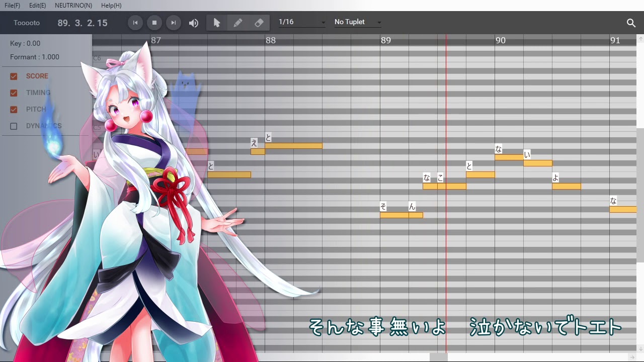Open the NEUTRINO(N) menu
This screenshot has height=362, width=644.
point(73,6)
